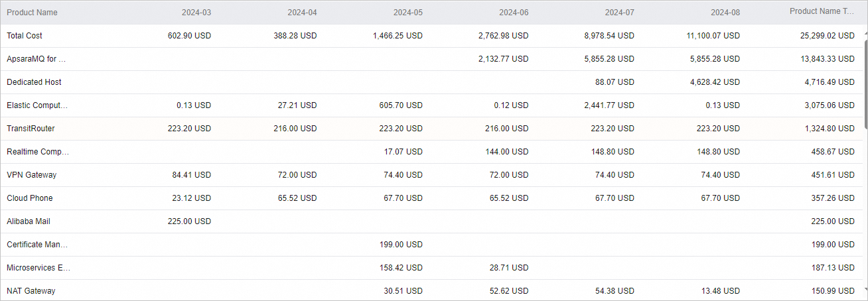868x301 pixels.
Task: Select the 2024-03 column header
Action: (196, 13)
